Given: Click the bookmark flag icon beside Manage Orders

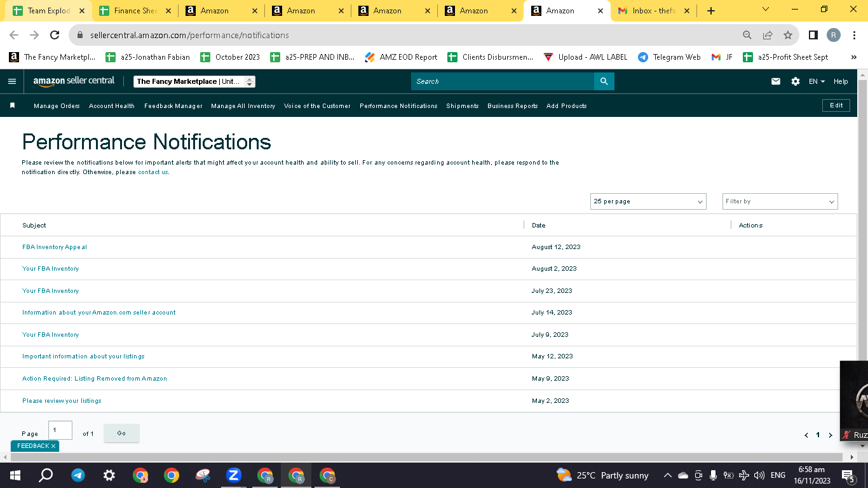Looking at the screenshot, I should click(x=12, y=105).
